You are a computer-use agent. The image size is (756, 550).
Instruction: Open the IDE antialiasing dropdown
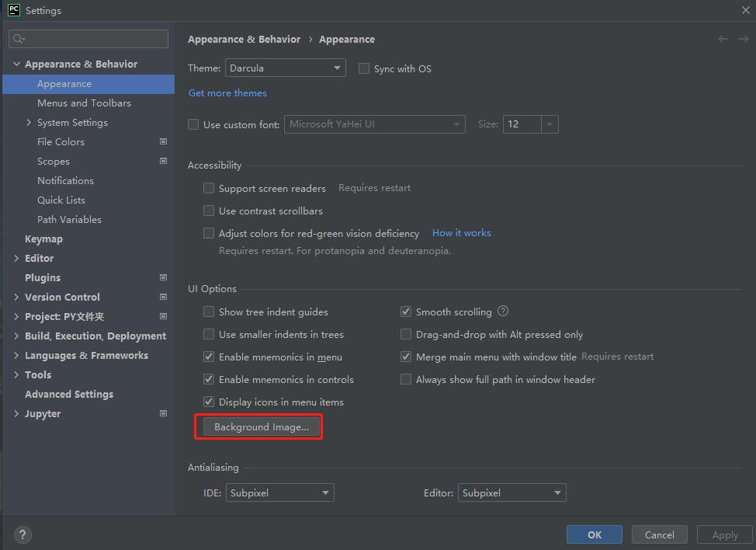[x=279, y=493]
